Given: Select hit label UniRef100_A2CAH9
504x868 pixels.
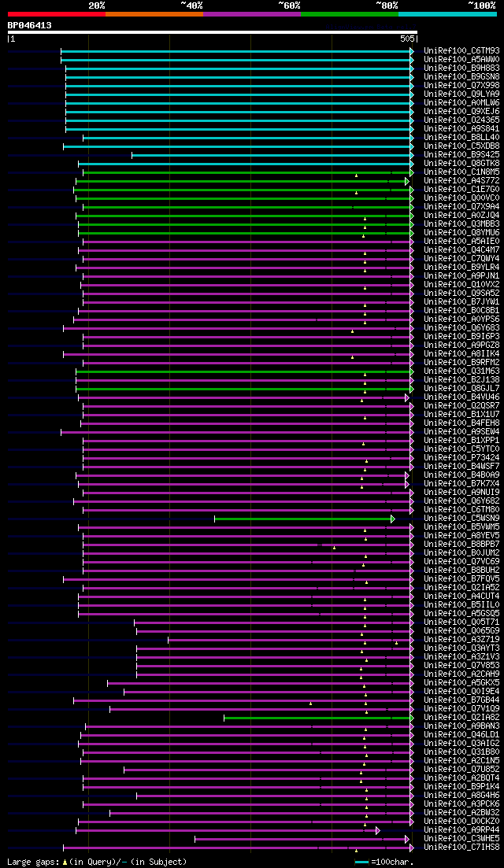Looking at the screenshot, I should pos(462,674).
